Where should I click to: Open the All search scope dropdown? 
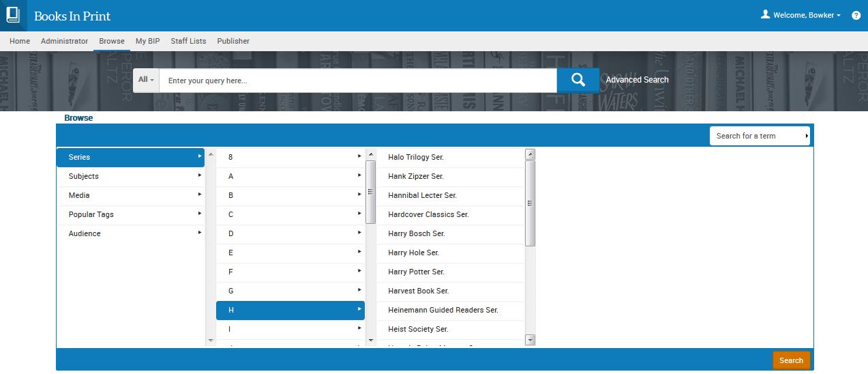coord(146,80)
